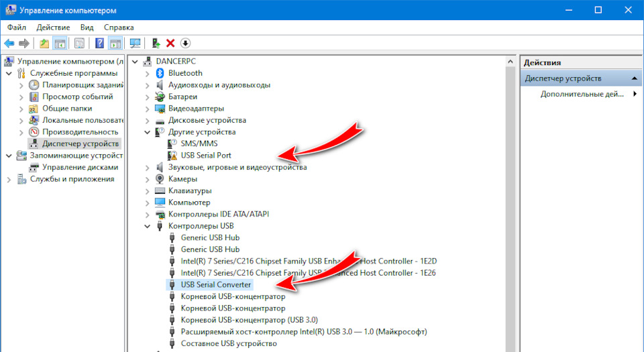644x352 pixels.
Task: Select Расширяемый хост-контроллер Intel USB 3.0
Action: 304,332
